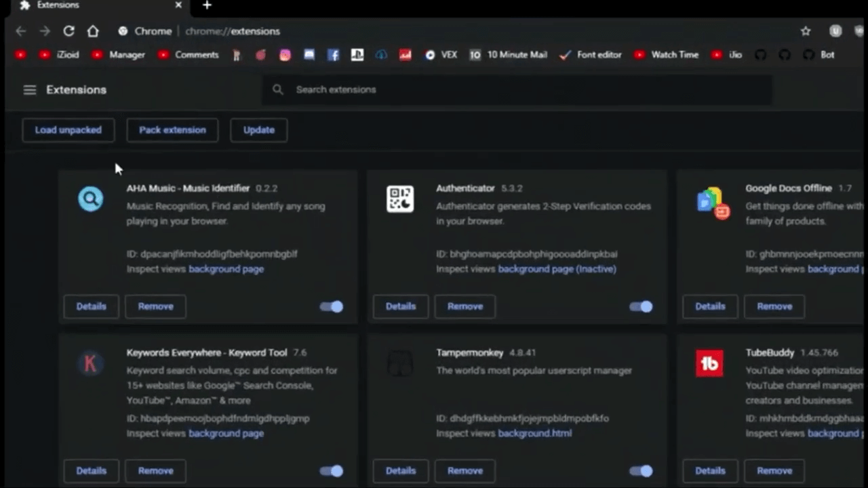Open the Watch Time bookmark
868x488 pixels.
click(667, 55)
